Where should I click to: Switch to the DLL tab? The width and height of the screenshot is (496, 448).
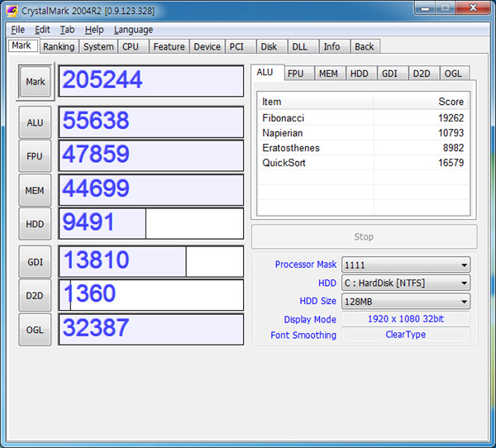pyautogui.click(x=303, y=46)
